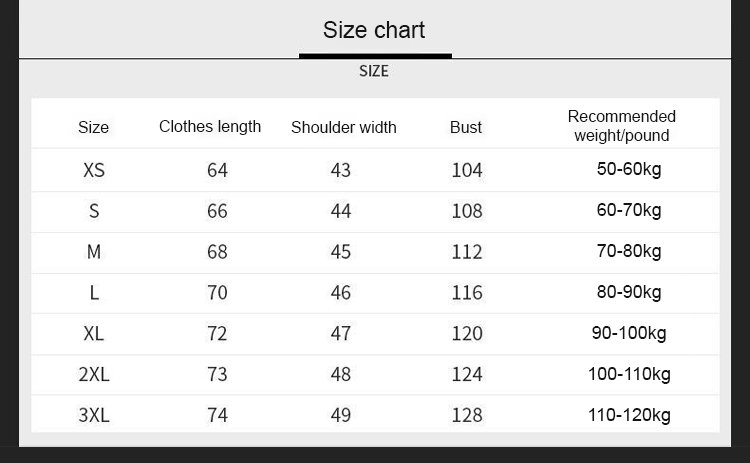This screenshot has height=463, width=750.
Task: Click the clothes length value 73
Action: point(217,374)
